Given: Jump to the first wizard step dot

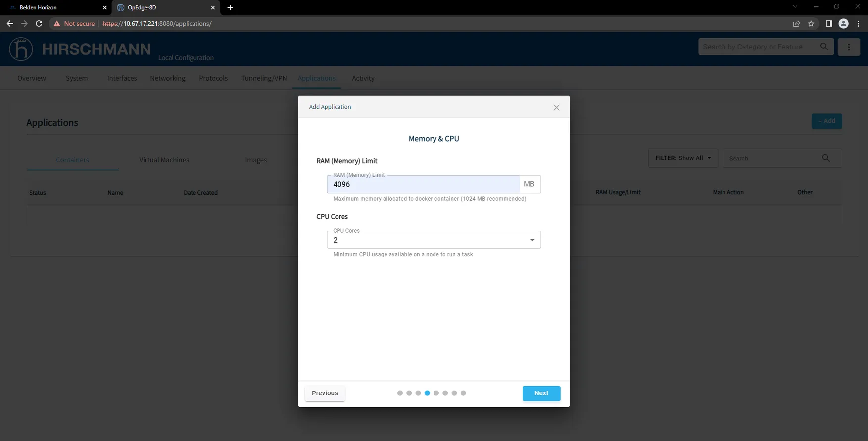Looking at the screenshot, I should (400, 393).
